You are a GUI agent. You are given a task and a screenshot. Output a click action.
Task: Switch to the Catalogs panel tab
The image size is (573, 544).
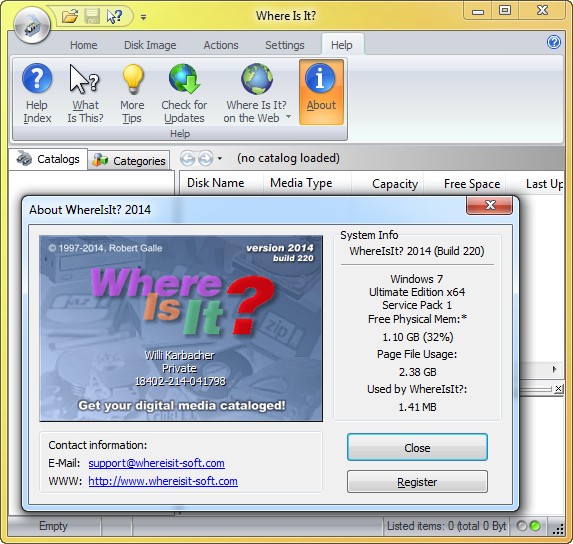tap(48, 159)
